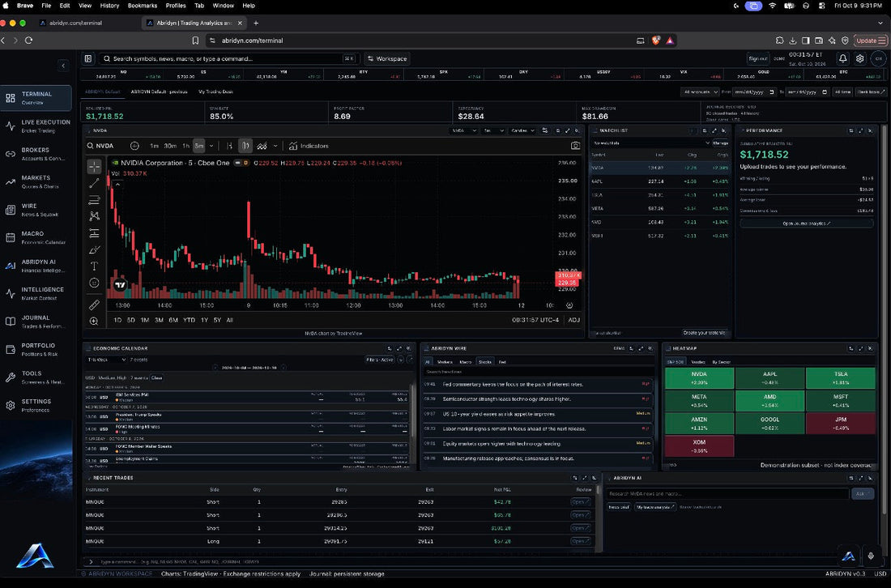Go to Brokers accounts section
Image resolution: width=891 pixels, height=588 pixels.
36,154
